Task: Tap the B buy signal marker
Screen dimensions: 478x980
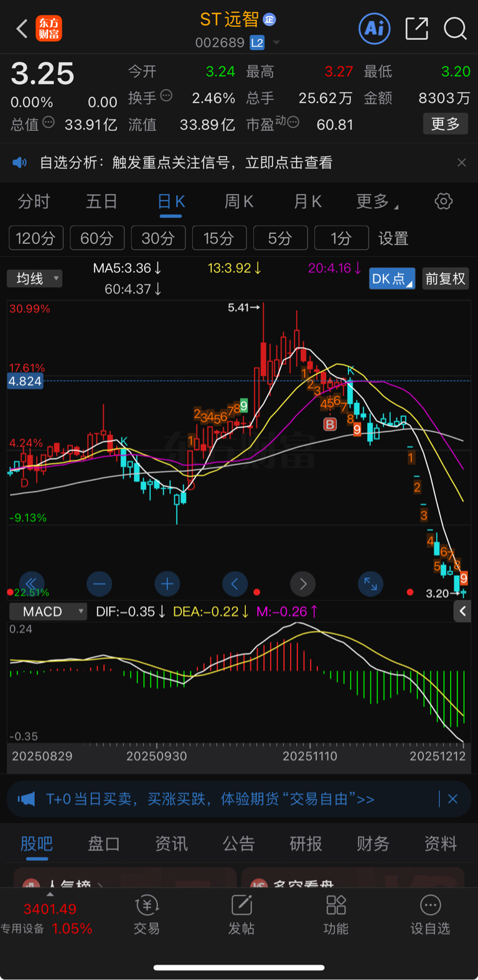Action: point(330,424)
